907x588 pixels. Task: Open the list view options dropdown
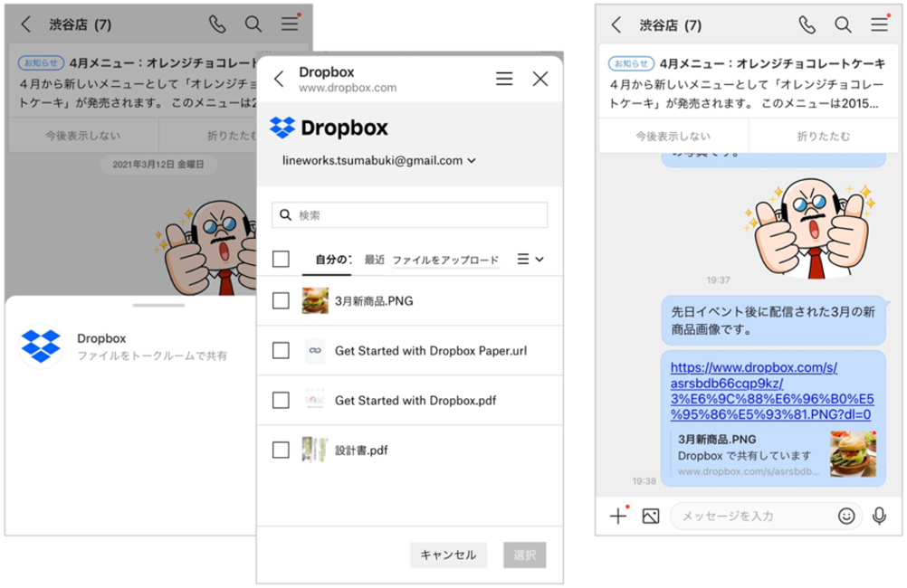pos(530,260)
